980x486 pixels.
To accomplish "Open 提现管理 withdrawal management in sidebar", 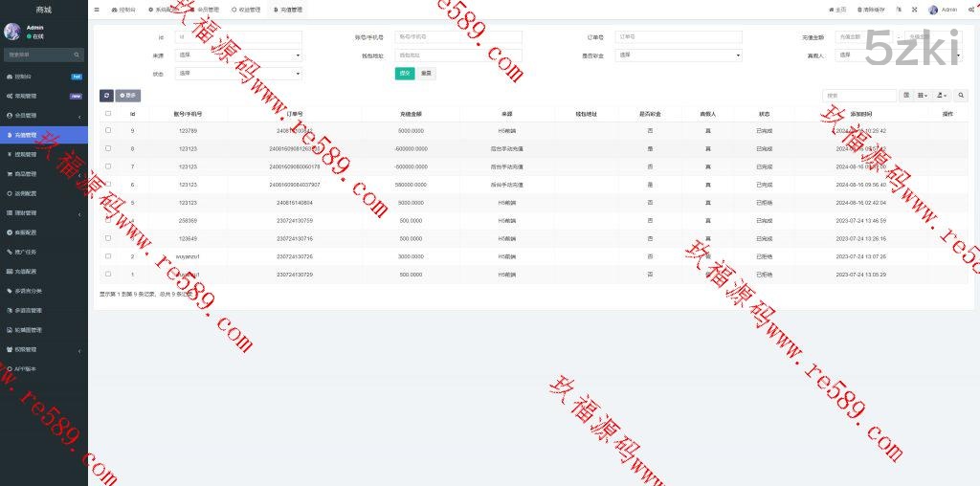I will [x=44, y=154].
